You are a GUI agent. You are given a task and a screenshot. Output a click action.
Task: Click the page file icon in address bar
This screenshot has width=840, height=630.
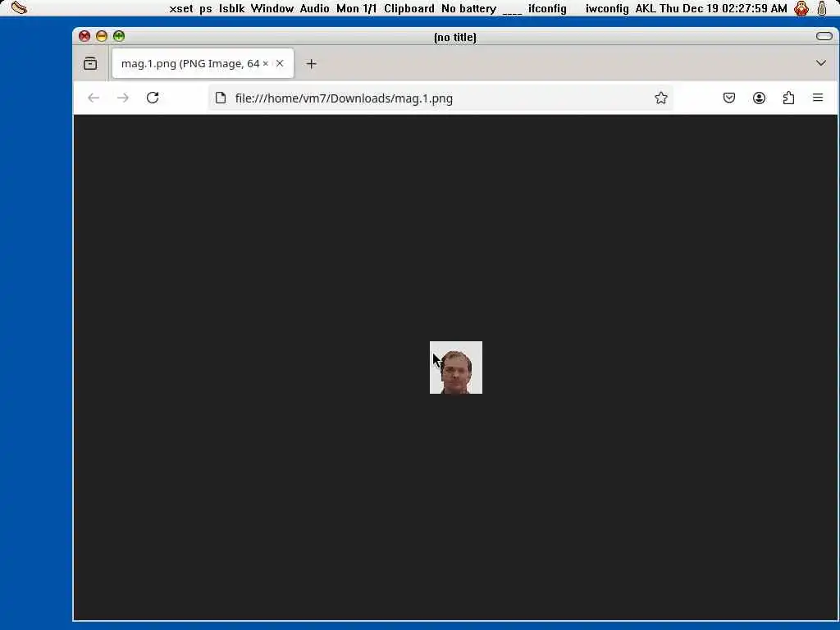point(220,98)
